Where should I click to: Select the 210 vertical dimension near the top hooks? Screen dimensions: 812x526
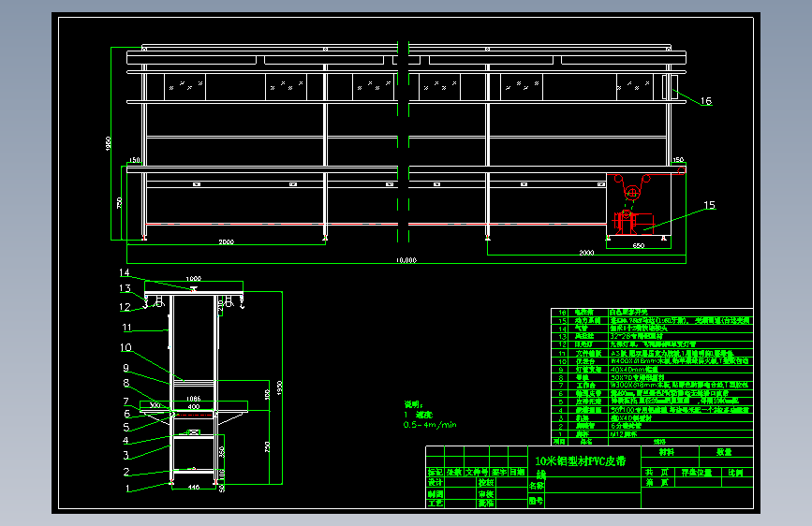click(221, 306)
